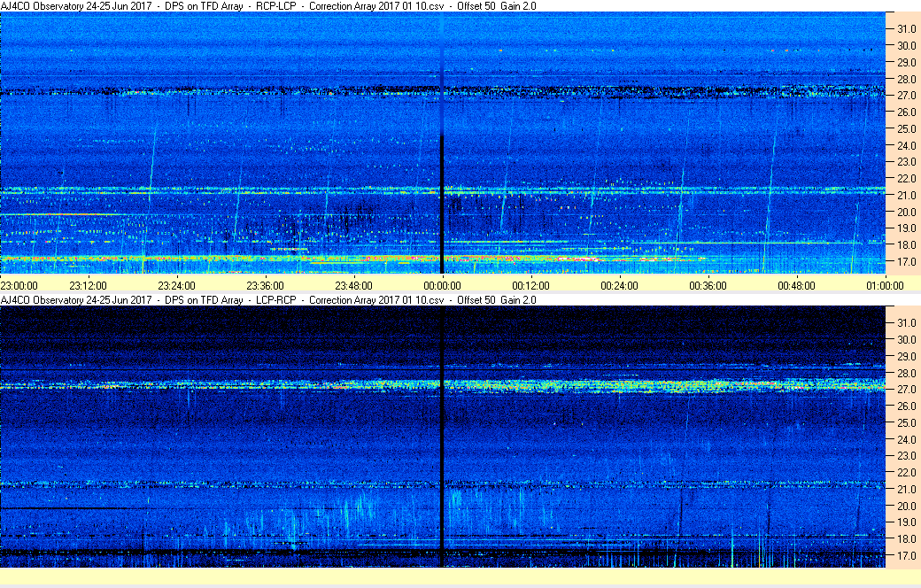Select 20.0 on the upper RCP-LCP axis
Screen dimensions: 921x588
(906, 212)
